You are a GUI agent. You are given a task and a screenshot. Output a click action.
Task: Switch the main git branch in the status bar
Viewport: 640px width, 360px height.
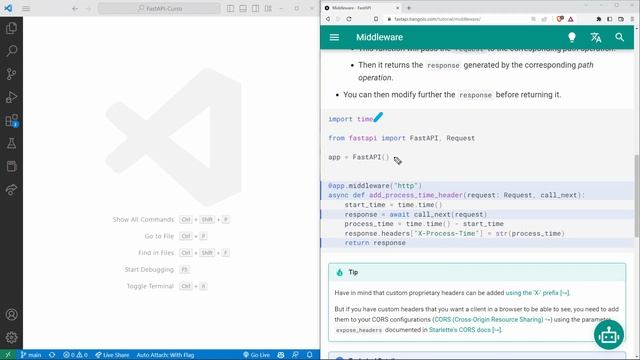pyautogui.click(x=31, y=355)
